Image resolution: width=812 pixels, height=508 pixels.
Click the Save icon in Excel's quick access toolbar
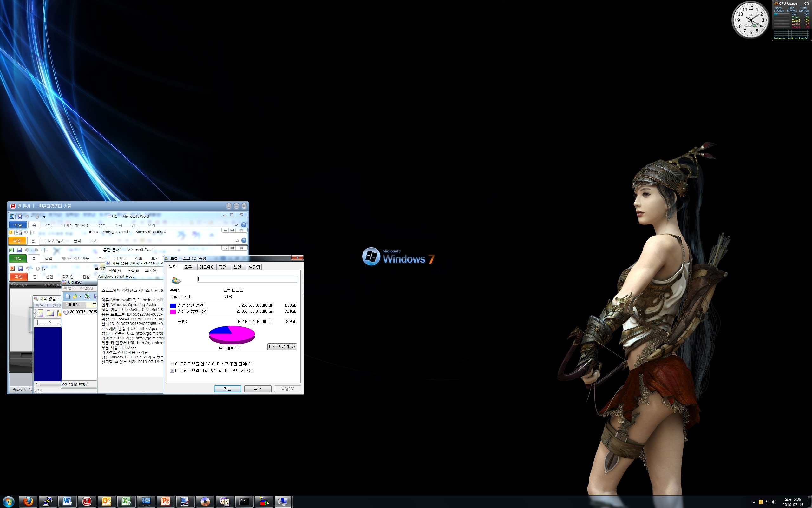[19, 250]
